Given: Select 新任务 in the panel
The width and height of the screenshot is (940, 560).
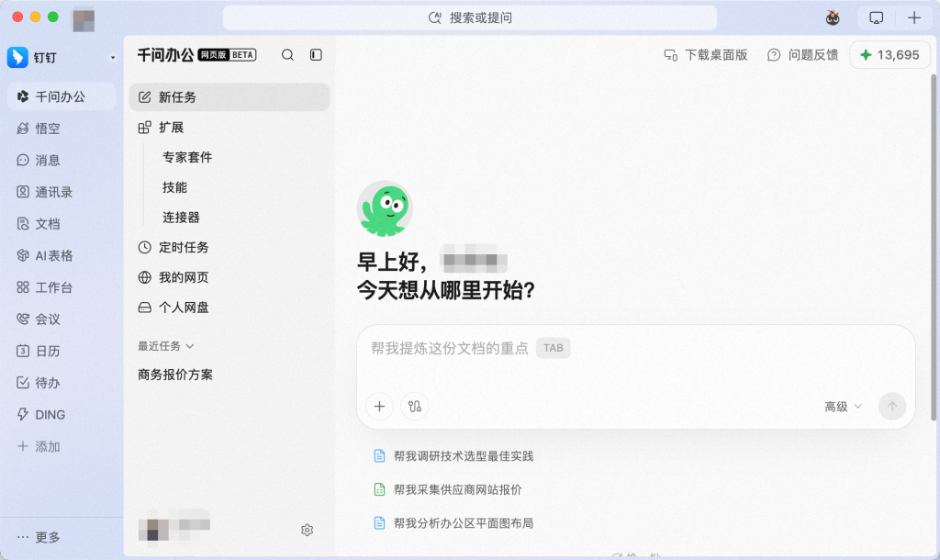Looking at the screenshot, I should [229, 97].
